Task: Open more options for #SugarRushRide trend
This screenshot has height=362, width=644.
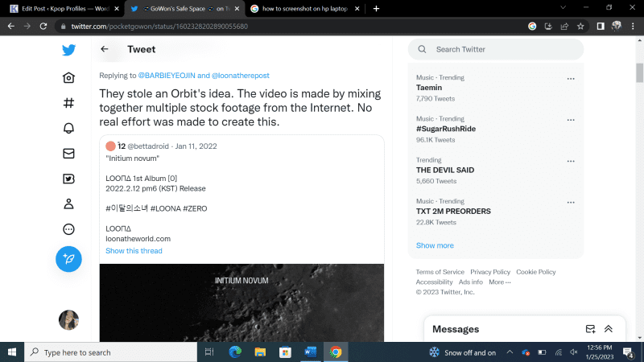Action: (x=571, y=120)
